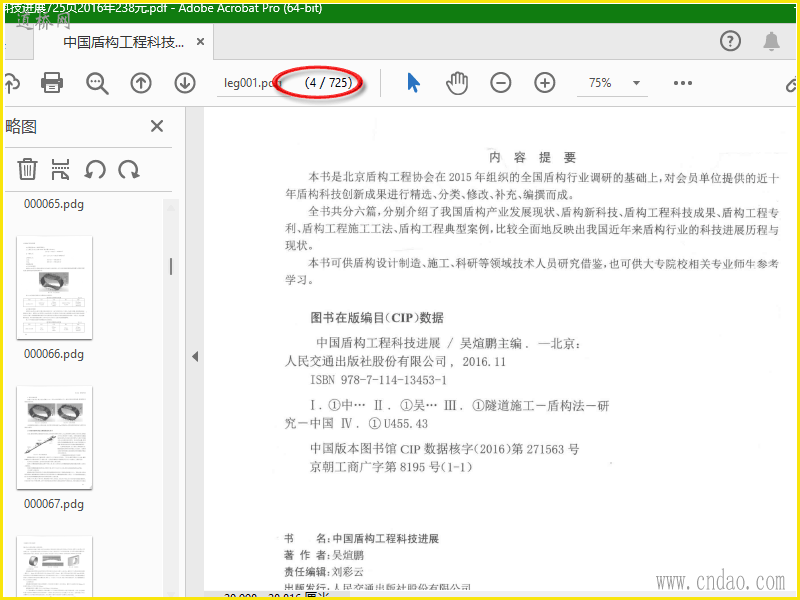
Task: Click the 000067.pdg thumbnail label
Action: tap(54, 504)
